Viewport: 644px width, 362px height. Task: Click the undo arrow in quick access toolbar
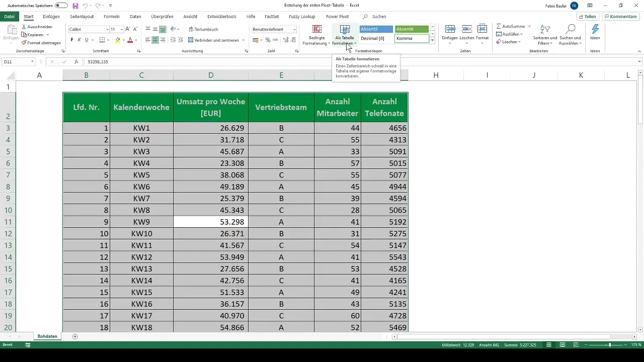(86, 6)
